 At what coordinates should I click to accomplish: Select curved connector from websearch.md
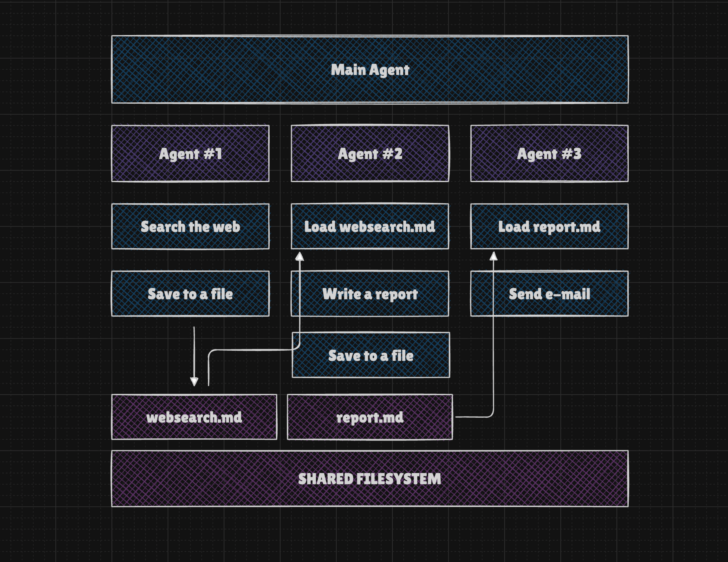pyautogui.click(x=253, y=350)
